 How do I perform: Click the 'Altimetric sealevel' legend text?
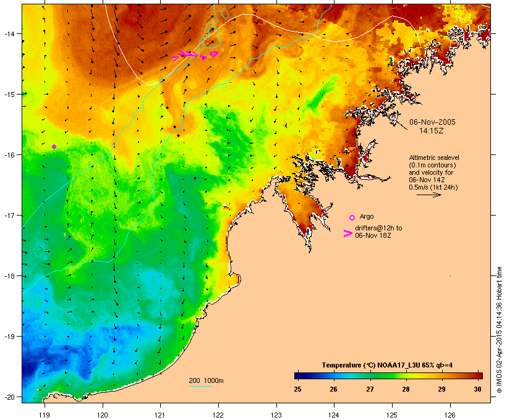point(434,157)
